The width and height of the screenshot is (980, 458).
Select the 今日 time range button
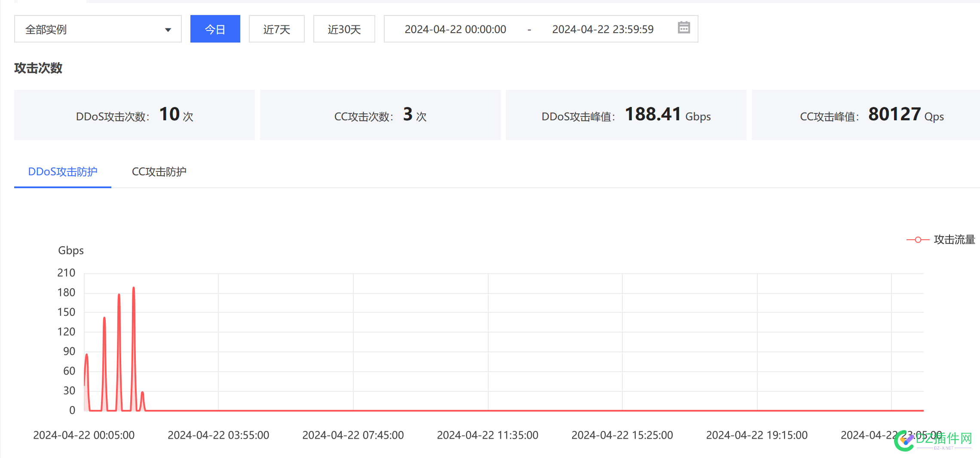(215, 29)
